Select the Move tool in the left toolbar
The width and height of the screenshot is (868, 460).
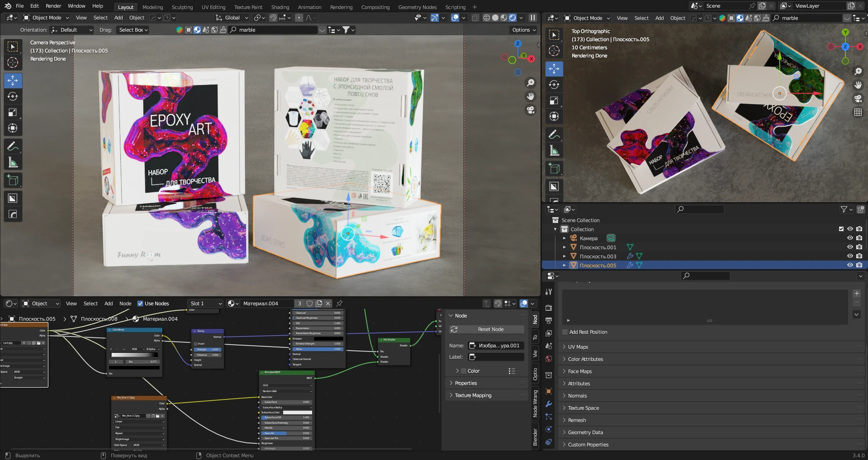pos(13,81)
